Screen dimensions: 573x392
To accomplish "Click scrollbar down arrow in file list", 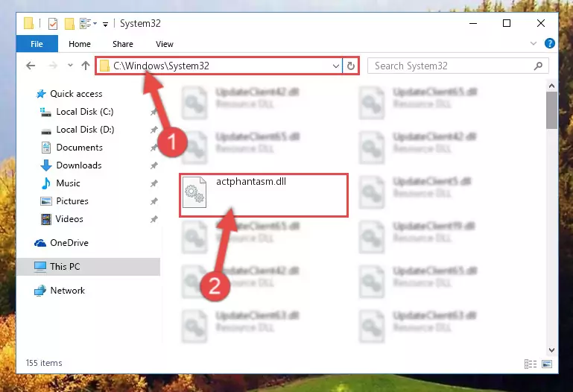I will 552,350.
